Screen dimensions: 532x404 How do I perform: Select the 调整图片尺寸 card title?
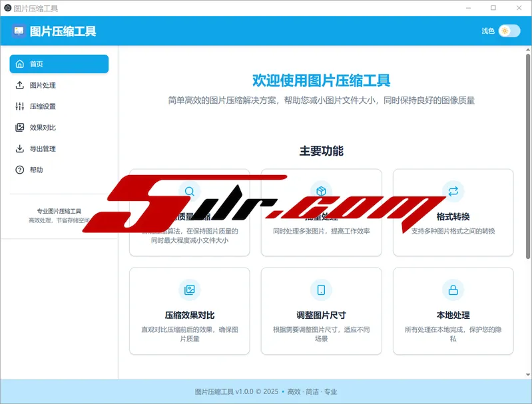tap(321, 315)
